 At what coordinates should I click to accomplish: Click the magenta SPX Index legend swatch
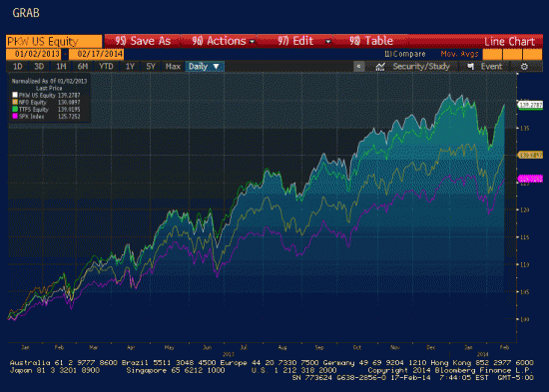coord(15,116)
